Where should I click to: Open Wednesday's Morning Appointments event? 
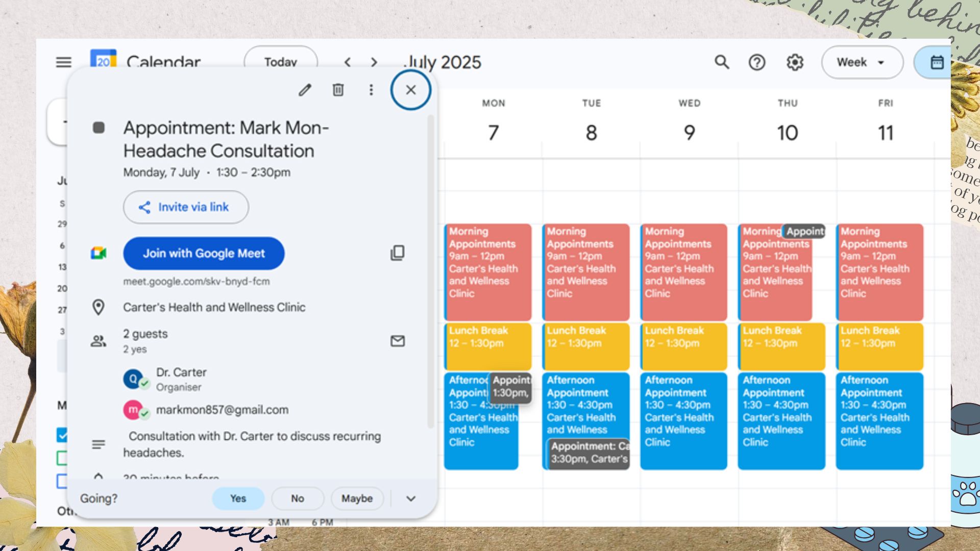683,272
